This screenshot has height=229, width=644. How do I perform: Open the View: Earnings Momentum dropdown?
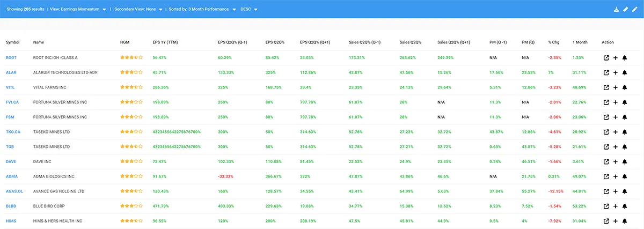click(x=78, y=9)
